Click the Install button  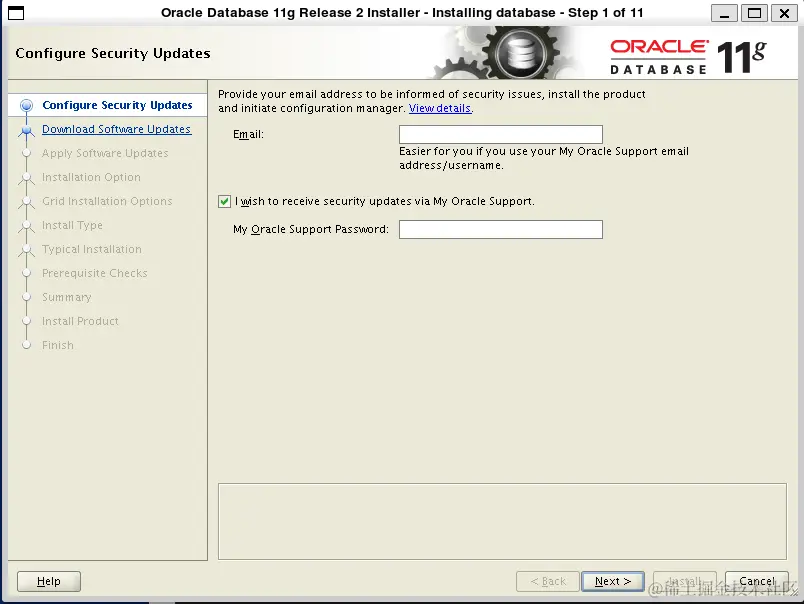(x=684, y=580)
